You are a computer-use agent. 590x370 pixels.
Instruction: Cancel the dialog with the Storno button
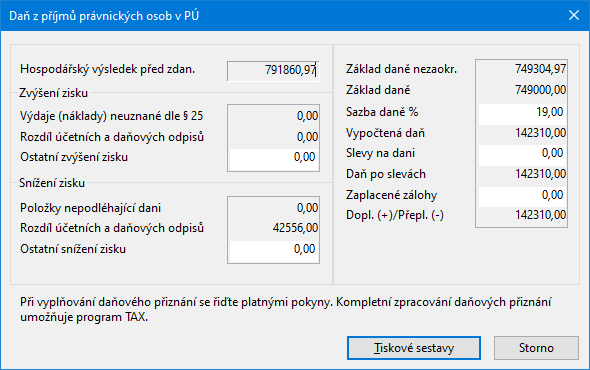[x=536, y=348]
